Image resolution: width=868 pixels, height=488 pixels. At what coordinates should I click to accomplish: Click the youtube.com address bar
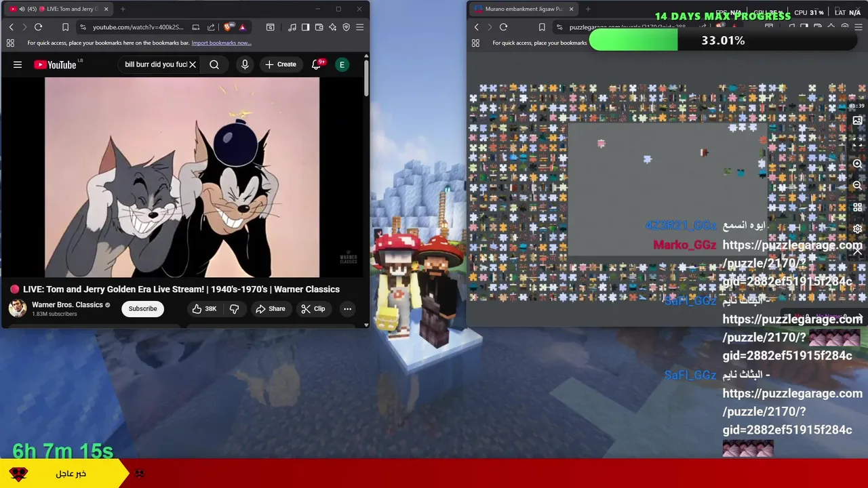(x=138, y=27)
